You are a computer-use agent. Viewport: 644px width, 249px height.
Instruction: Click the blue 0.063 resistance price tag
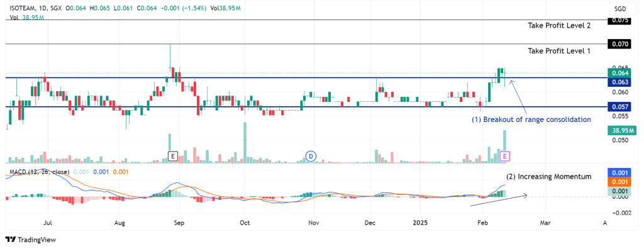619,82
